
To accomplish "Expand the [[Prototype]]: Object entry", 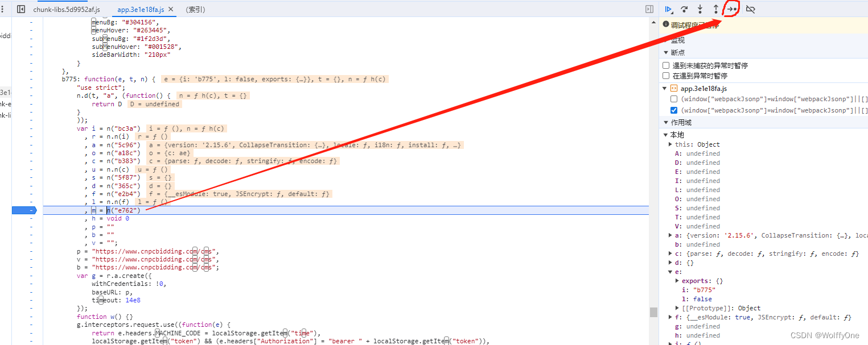I will [x=678, y=308].
